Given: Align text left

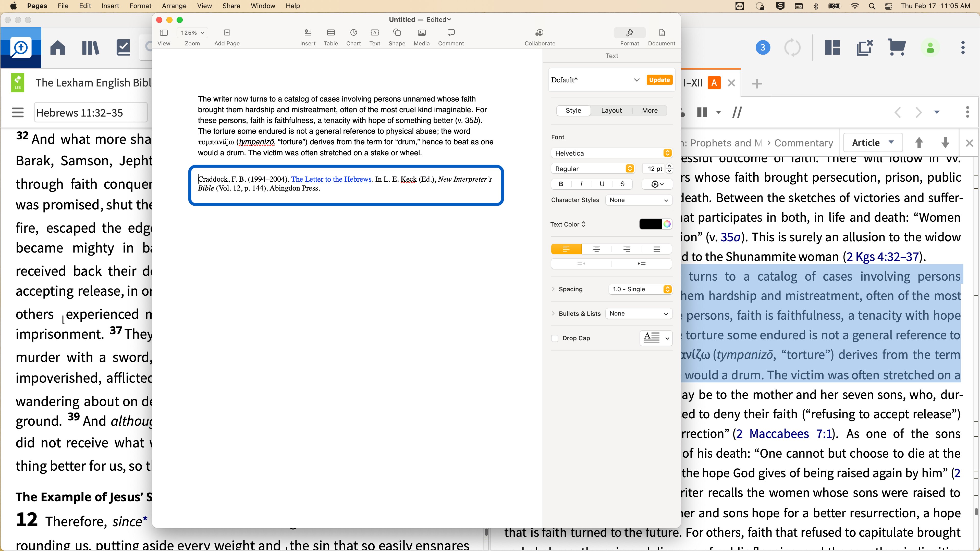Looking at the screenshot, I should pos(566,249).
